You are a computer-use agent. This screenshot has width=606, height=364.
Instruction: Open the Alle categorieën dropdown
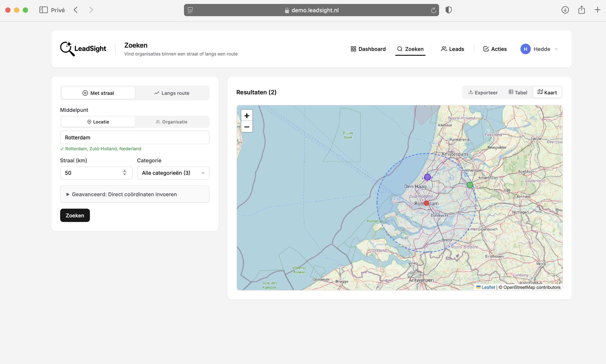tap(173, 173)
